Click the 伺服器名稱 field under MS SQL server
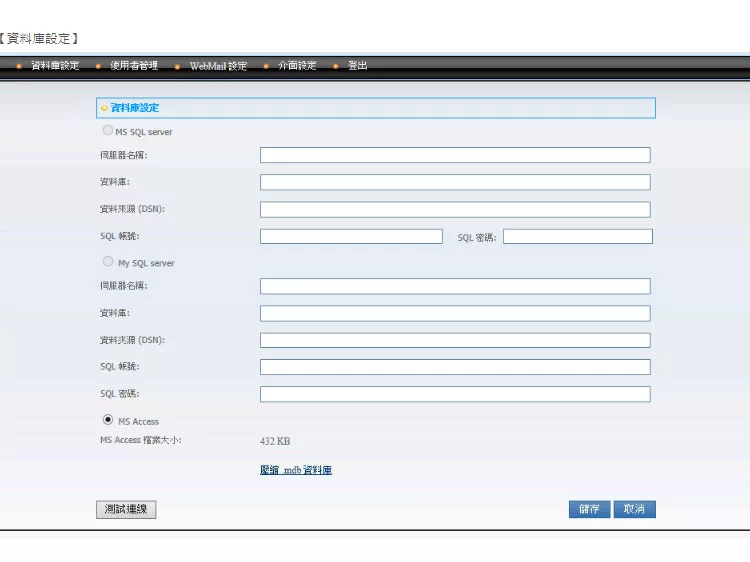The width and height of the screenshot is (750, 562). pyautogui.click(x=455, y=155)
